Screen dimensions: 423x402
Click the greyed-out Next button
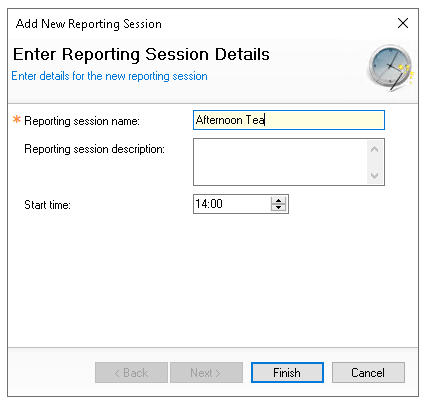(x=206, y=372)
